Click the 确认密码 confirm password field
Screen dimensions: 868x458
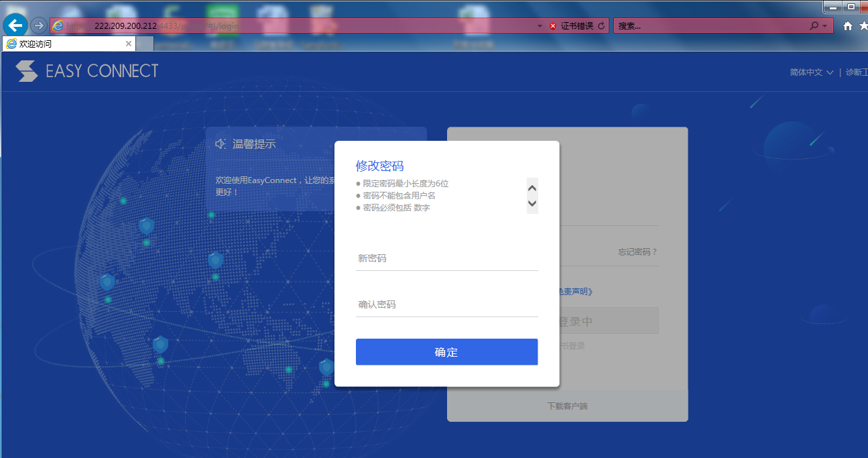[x=447, y=304]
